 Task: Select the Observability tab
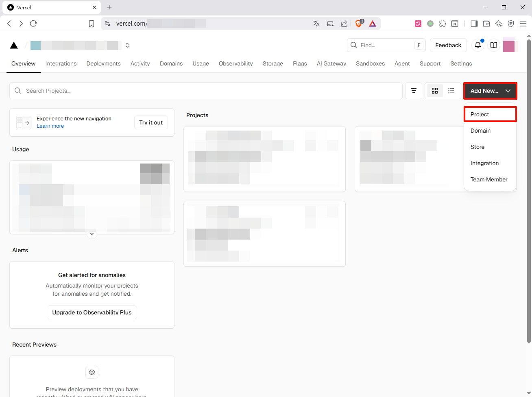[x=236, y=63]
